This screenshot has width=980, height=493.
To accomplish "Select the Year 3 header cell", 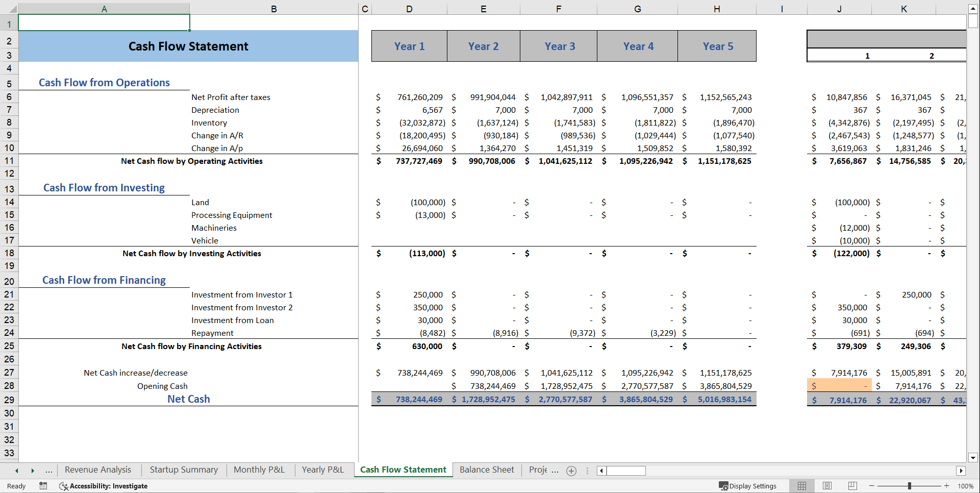I will coord(559,46).
